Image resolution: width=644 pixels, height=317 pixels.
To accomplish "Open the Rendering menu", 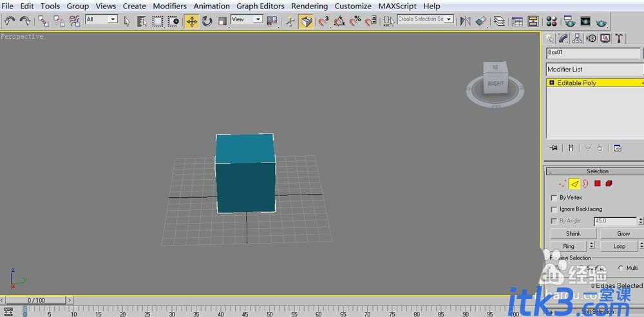I will point(310,6).
